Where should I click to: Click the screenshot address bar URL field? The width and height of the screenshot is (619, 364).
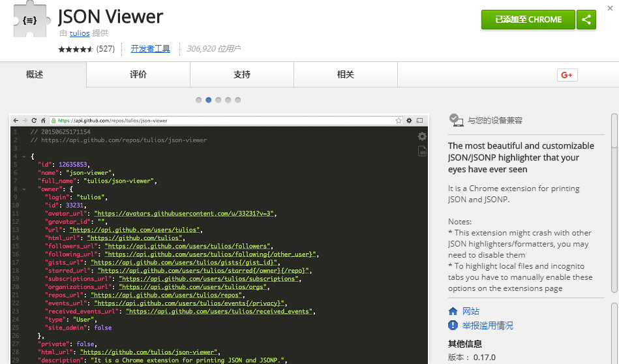pyautogui.click(x=225, y=121)
